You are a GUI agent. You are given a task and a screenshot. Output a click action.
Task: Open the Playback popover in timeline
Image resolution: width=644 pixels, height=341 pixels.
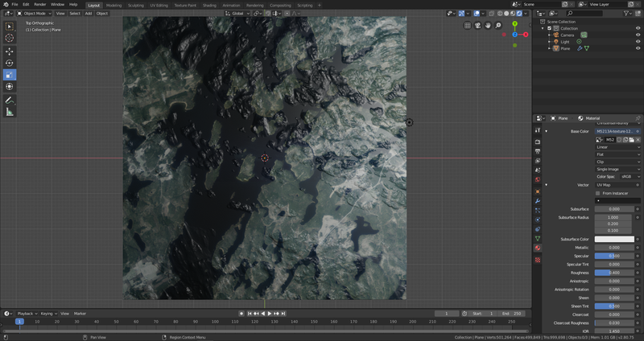[27, 314]
